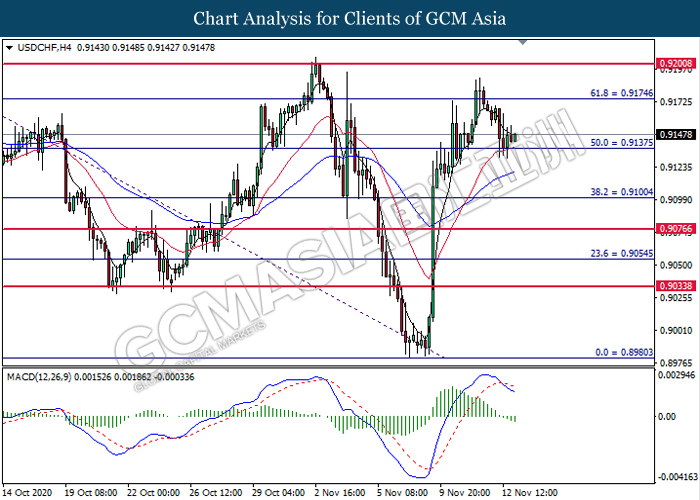This screenshot has height=500, width=700.
Task: Click the 19 Oct 08:00 time label
Action: (91, 493)
